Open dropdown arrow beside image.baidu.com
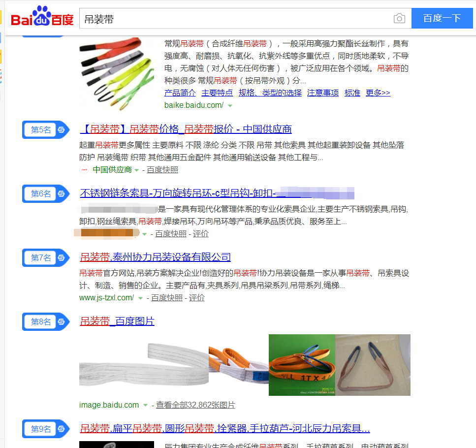 click(x=145, y=405)
